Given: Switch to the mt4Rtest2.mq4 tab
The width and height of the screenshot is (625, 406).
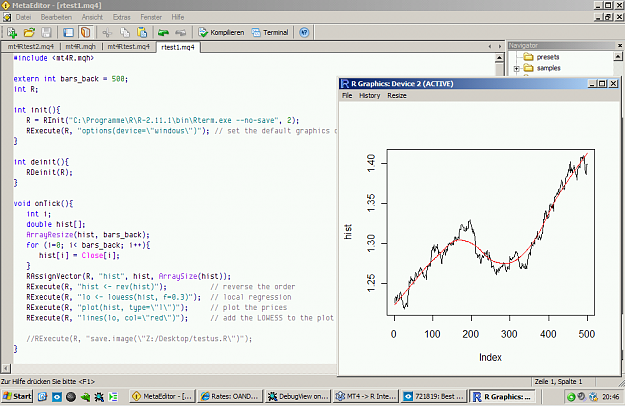Looking at the screenshot, I should coord(31,47).
